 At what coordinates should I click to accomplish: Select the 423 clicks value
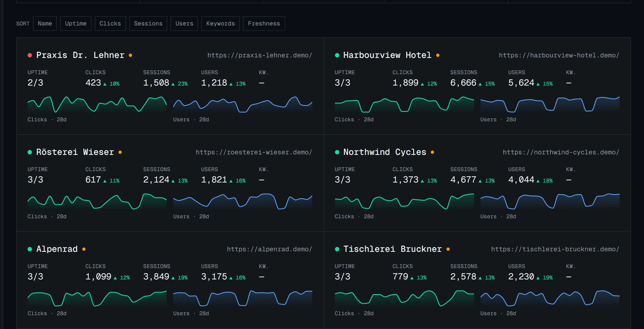pos(93,83)
